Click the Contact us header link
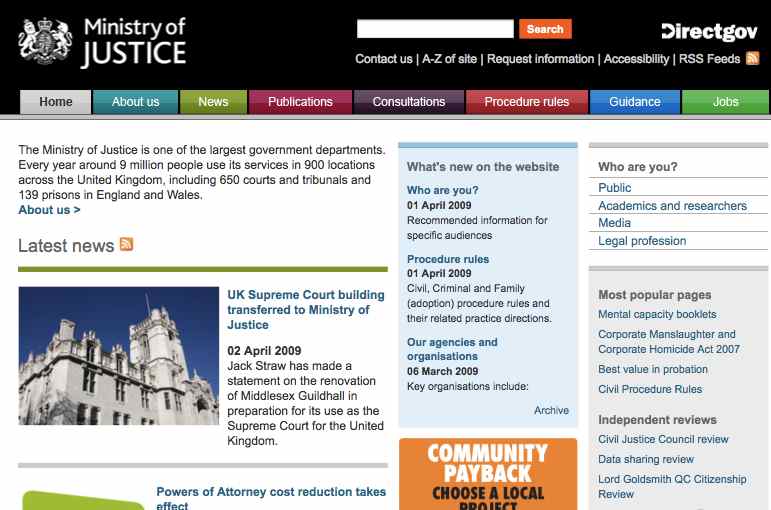The height and width of the screenshot is (510, 771). 384,59
